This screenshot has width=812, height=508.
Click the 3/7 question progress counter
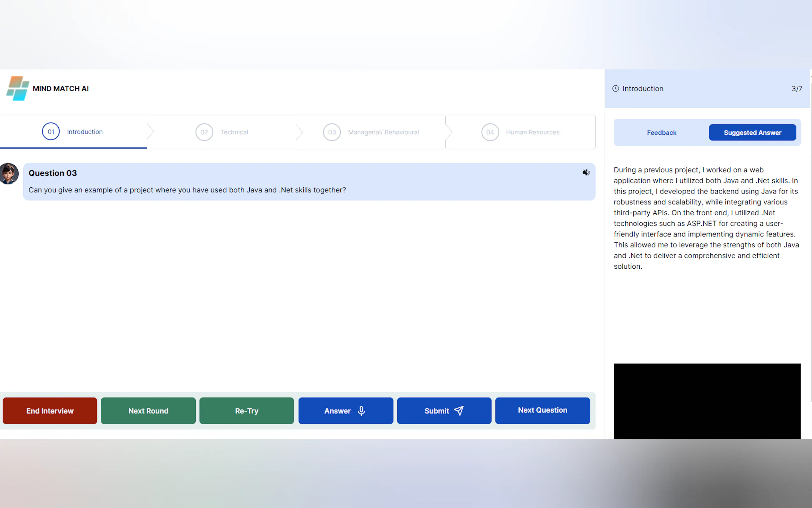[x=797, y=89]
